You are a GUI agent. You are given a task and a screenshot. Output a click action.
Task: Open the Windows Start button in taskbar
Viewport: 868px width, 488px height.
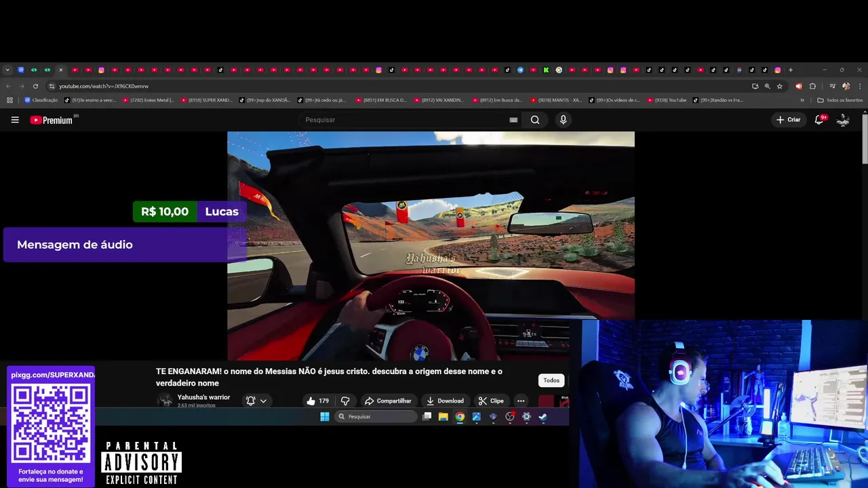point(324,417)
